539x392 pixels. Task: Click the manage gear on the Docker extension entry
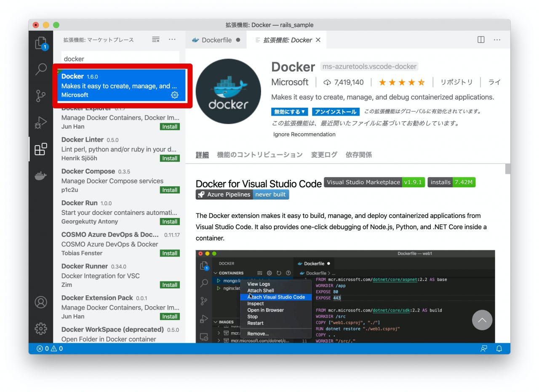(x=175, y=95)
